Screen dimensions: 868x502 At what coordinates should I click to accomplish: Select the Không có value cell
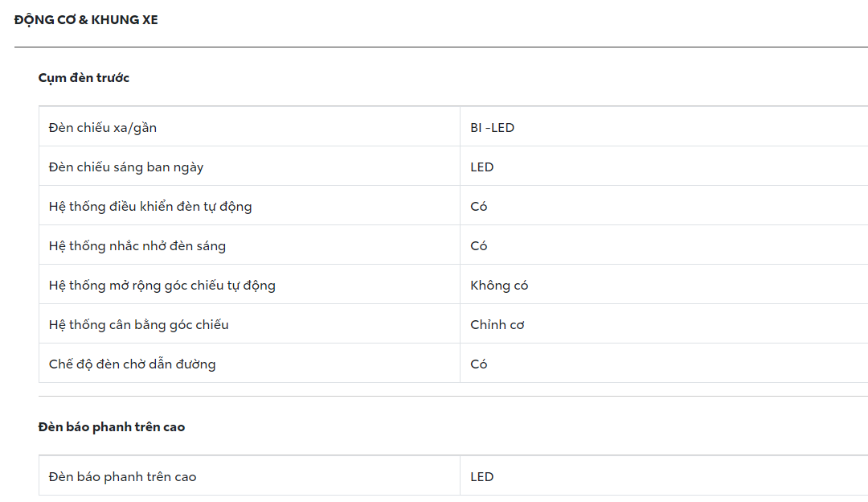tap(499, 285)
